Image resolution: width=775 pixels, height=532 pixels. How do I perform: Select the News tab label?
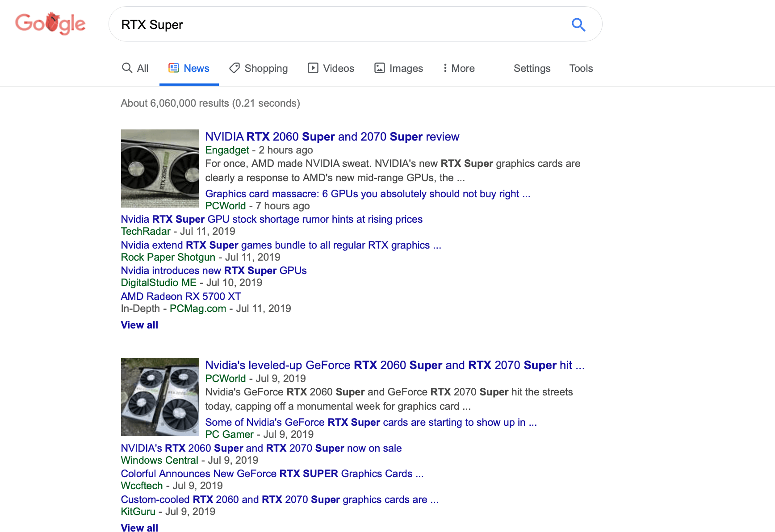pyautogui.click(x=197, y=68)
